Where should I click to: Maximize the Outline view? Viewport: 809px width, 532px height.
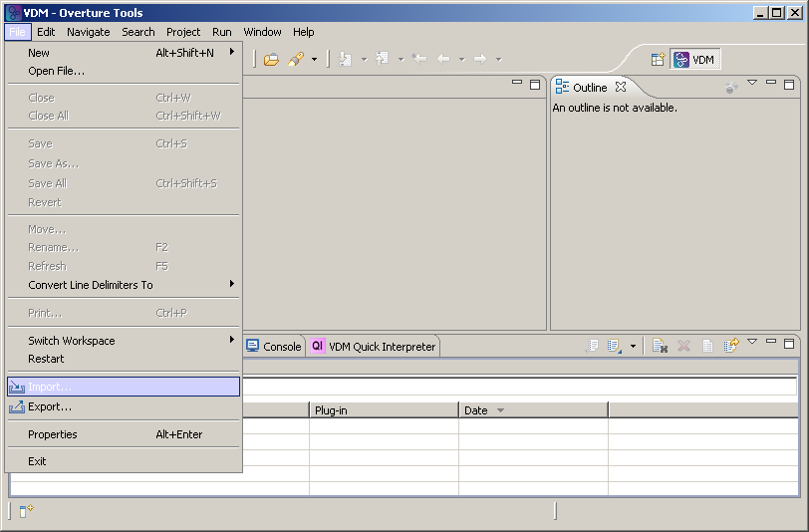tap(789, 84)
